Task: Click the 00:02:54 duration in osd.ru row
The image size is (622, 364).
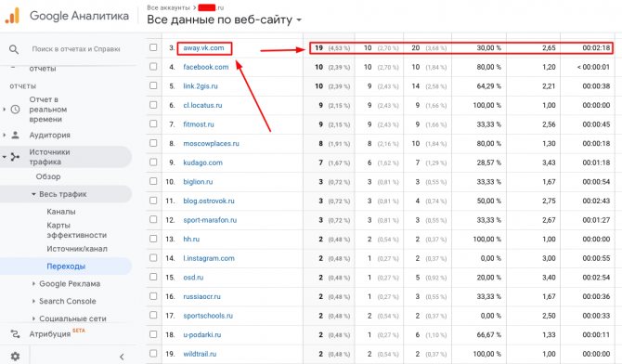Action: tap(596, 277)
